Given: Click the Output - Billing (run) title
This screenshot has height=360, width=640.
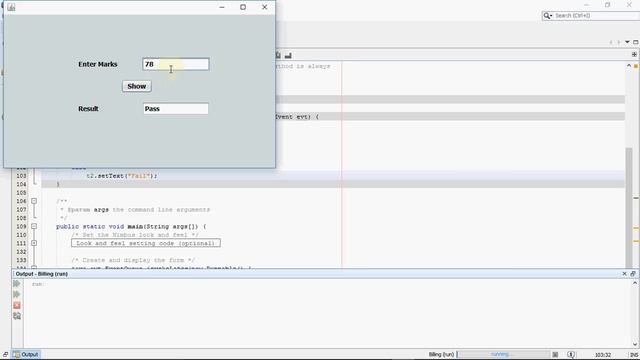Looking at the screenshot, I should [42, 274].
